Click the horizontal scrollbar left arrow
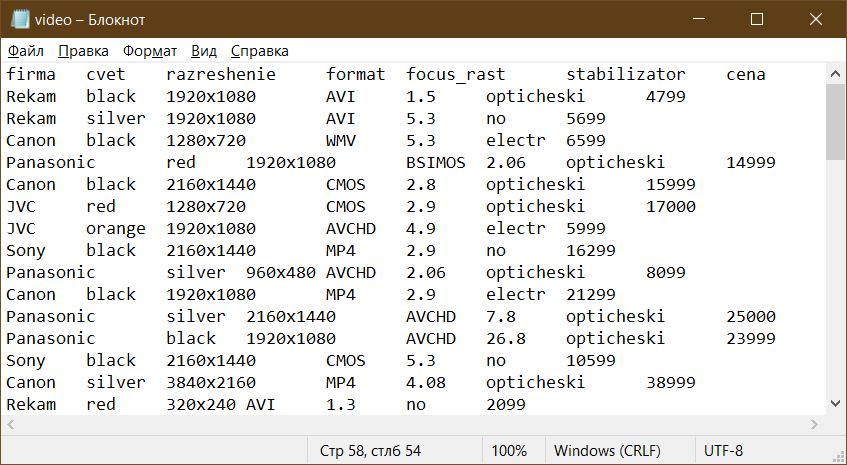 (x=10, y=424)
